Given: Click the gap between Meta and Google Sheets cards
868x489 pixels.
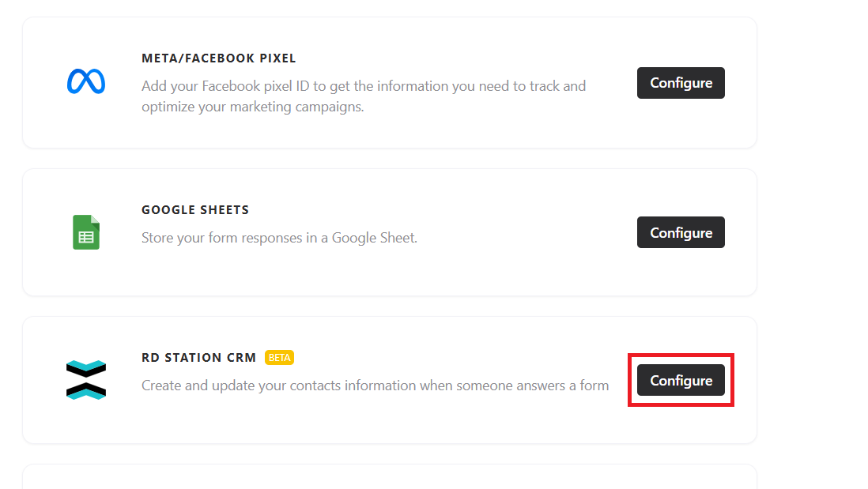Looking at the screenshot, I should pos(389,158).
